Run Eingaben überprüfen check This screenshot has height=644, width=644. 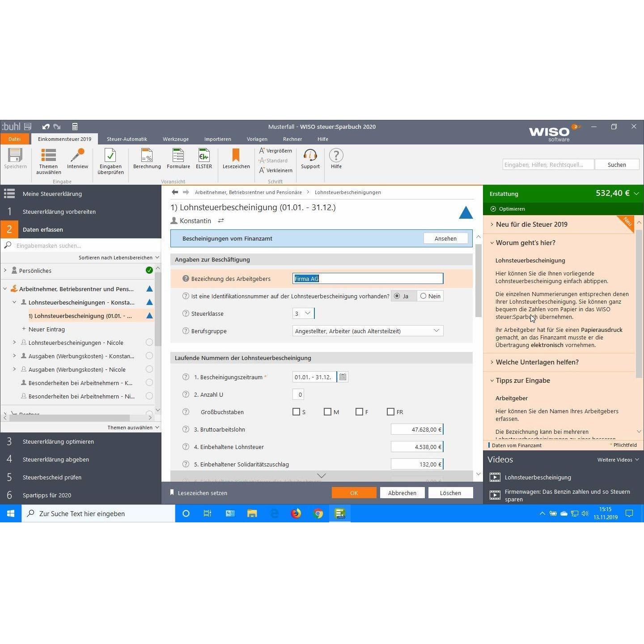(110, 161)
